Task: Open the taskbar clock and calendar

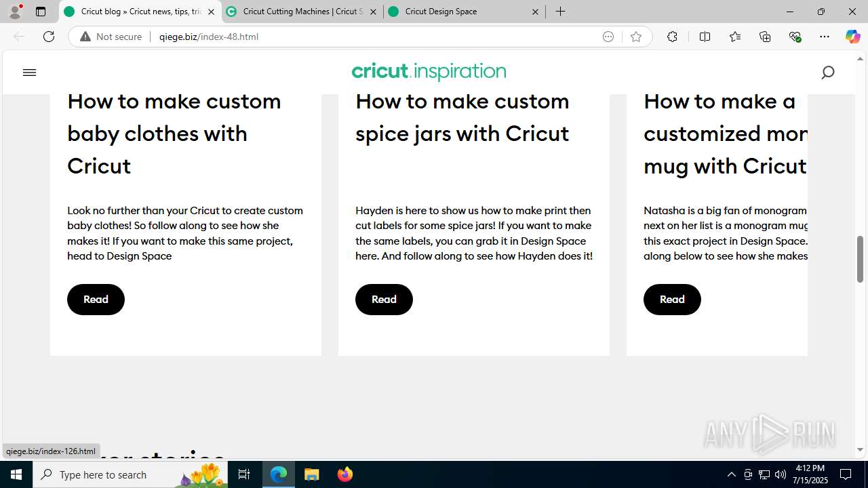Action: 811,474
